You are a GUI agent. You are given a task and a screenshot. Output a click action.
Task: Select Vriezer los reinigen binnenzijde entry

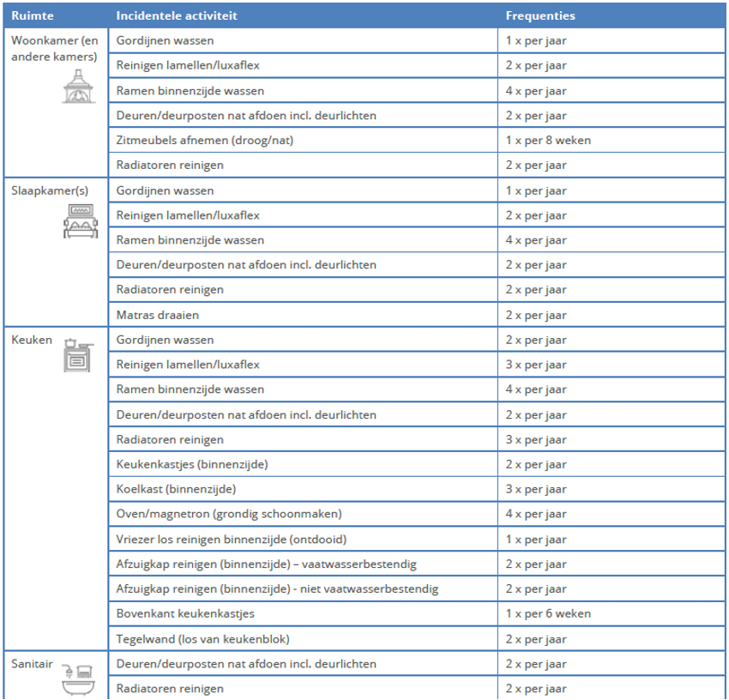tap(232, 540)
